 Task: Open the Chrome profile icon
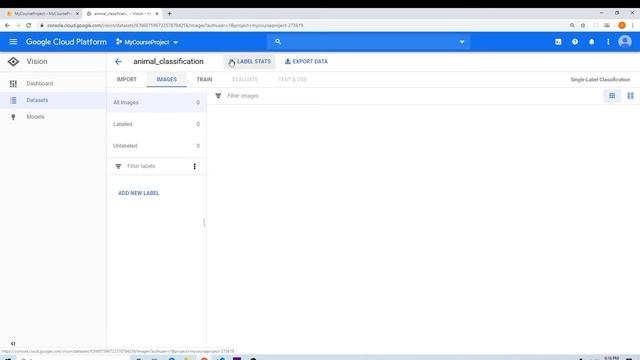click(x=622, y=25)
